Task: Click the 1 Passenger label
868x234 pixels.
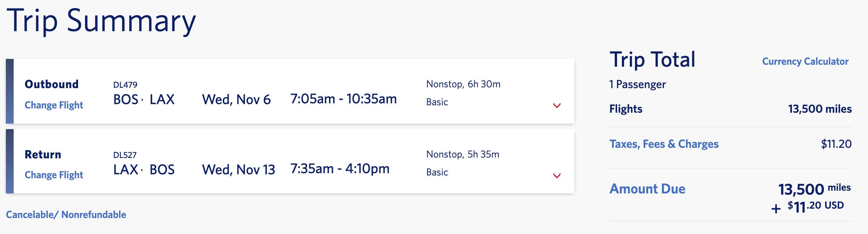Action: [x=638, y=84]
